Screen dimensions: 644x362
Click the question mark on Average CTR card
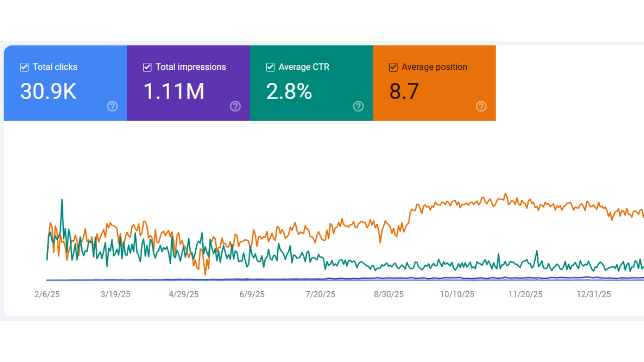coord(358,106)
